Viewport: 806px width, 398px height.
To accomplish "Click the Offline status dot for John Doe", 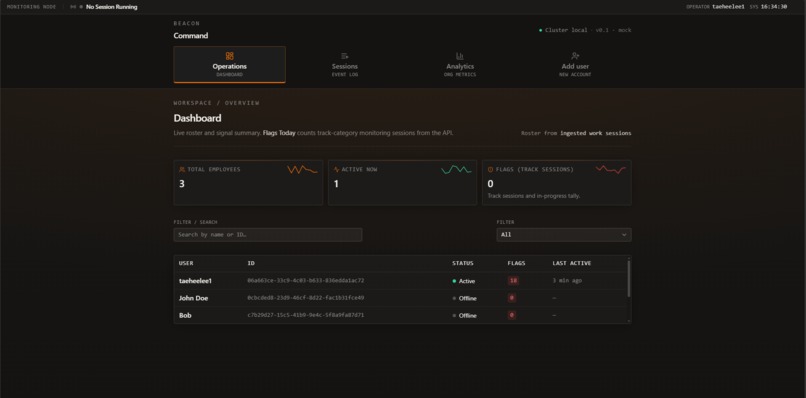I will tap(454, 298).
